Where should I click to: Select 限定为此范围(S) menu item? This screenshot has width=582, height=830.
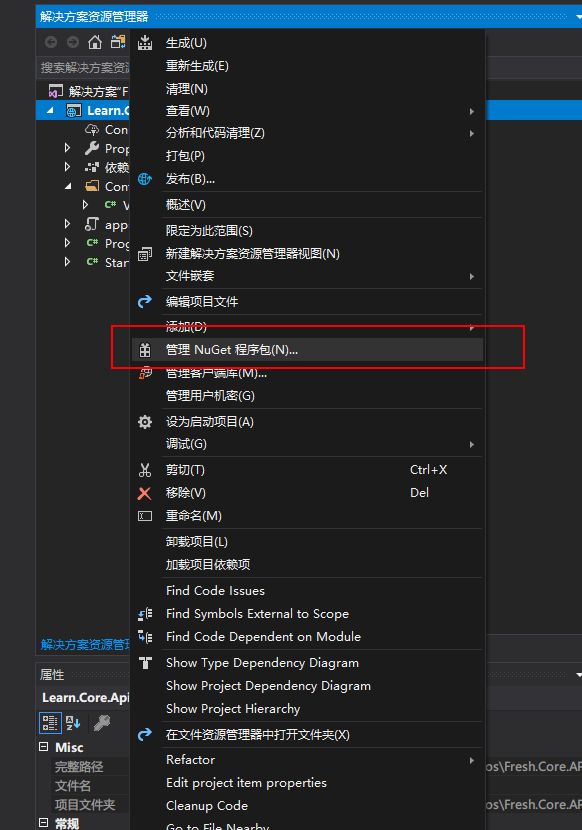click(x=307, y=231)
